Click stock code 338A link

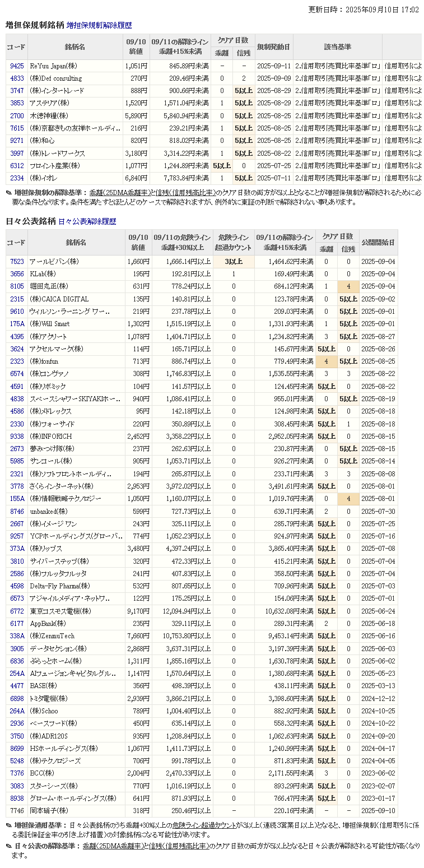[x=17, y=636]
